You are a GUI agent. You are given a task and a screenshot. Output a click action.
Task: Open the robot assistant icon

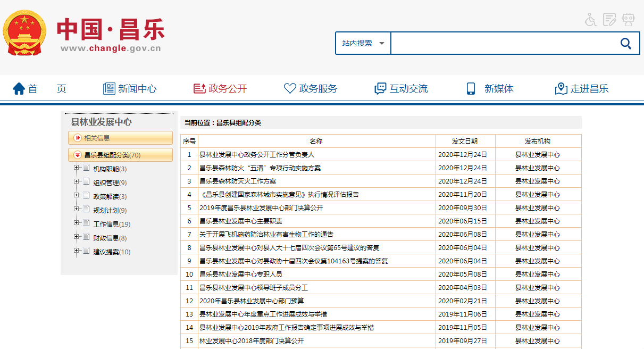pos(629,20)
